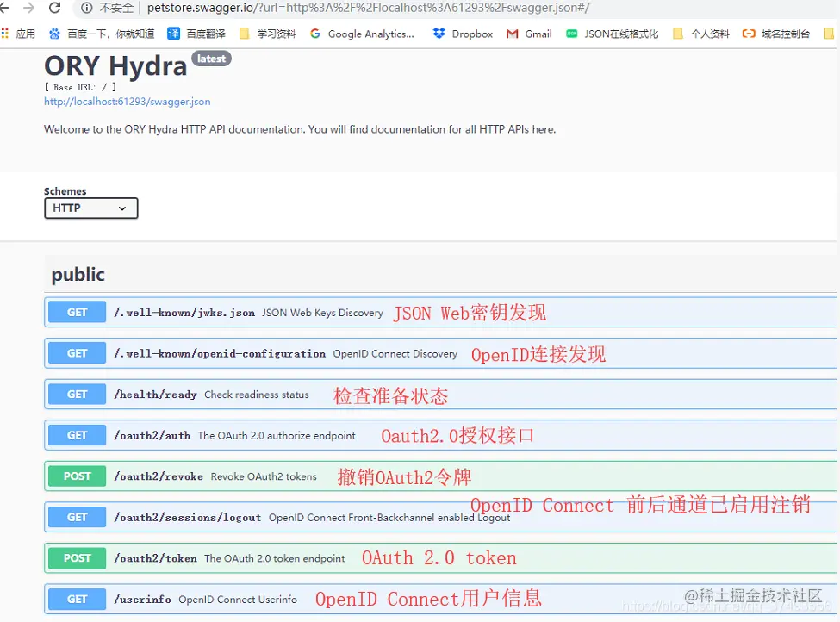840x622 pixels.
Task: Follow the http://localhost:61293/swagger.json link
Action: tap(127, 102)
